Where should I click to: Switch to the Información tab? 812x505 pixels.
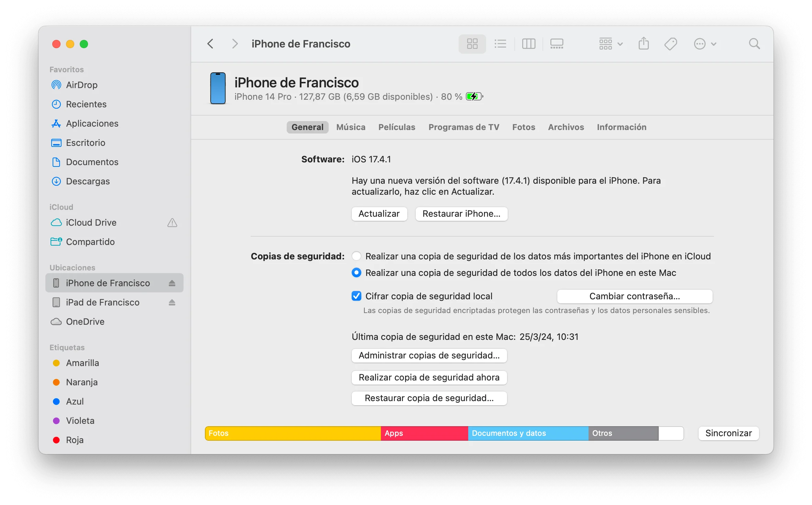(x=621, y=127)
